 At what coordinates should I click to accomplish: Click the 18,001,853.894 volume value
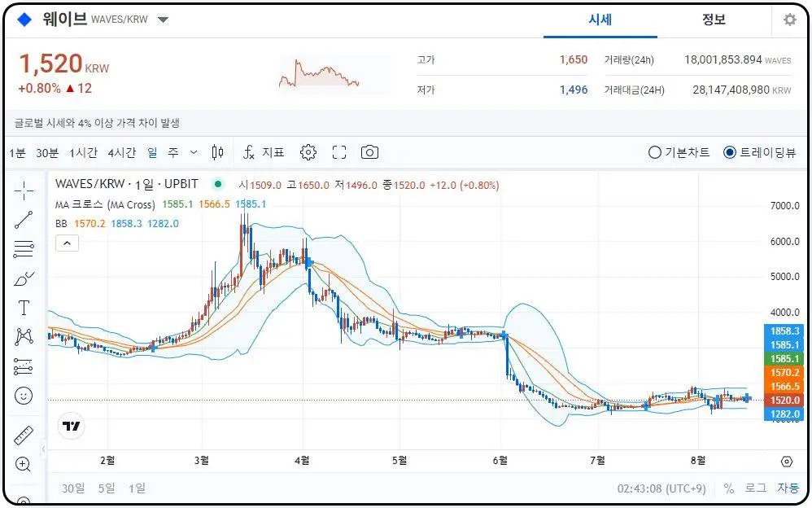pyautogui.click(x=723, y=59)
